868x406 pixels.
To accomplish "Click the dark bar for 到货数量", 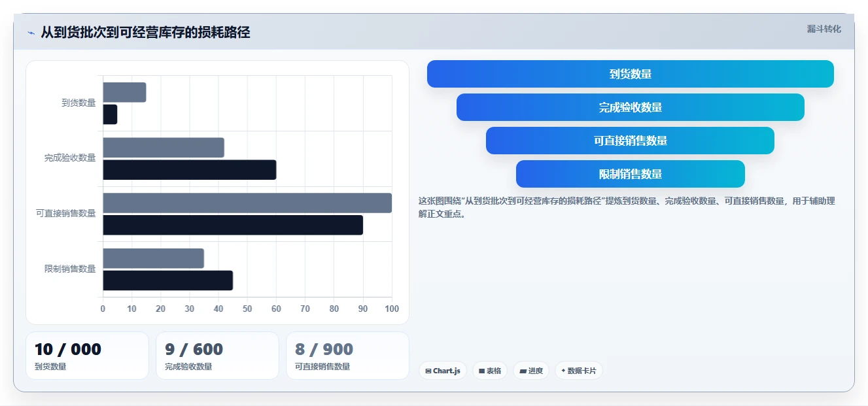I will (110, 114).
